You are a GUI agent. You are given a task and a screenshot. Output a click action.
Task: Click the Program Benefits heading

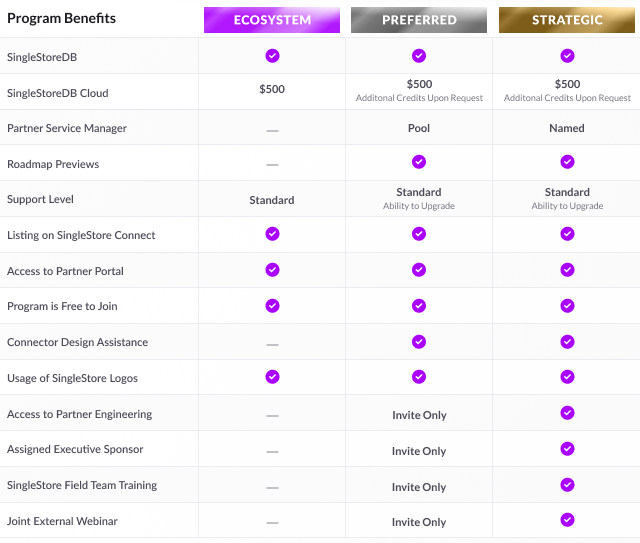tap(62, 18)
